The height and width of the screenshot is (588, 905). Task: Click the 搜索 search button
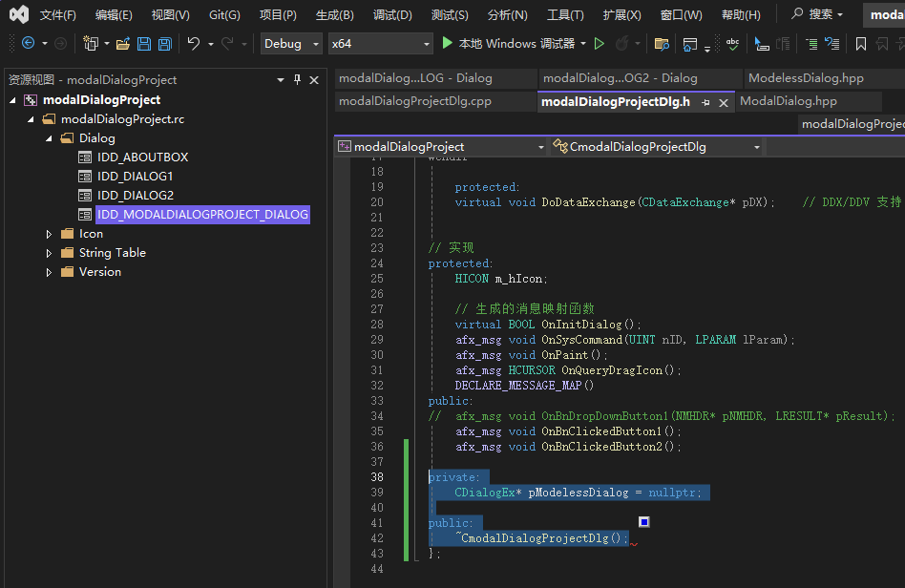(x=817, y=14)
